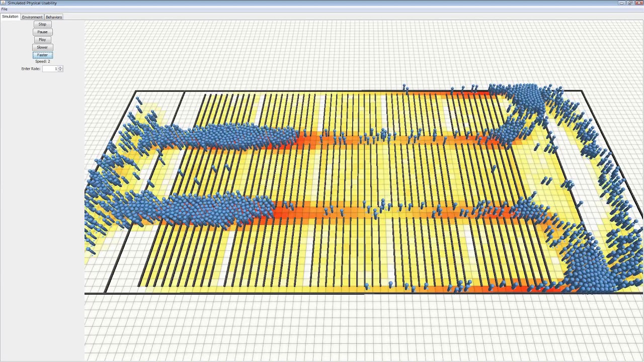This screenshot has height=362, width=644.
Task: Pause the running simulation
Action: (42, 32)
